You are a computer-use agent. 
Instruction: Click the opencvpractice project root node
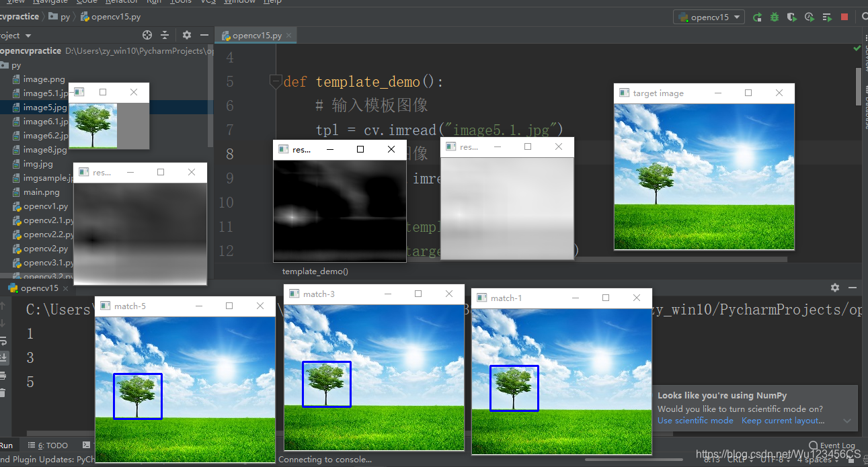pyautogui.click(x=30, y=51)
